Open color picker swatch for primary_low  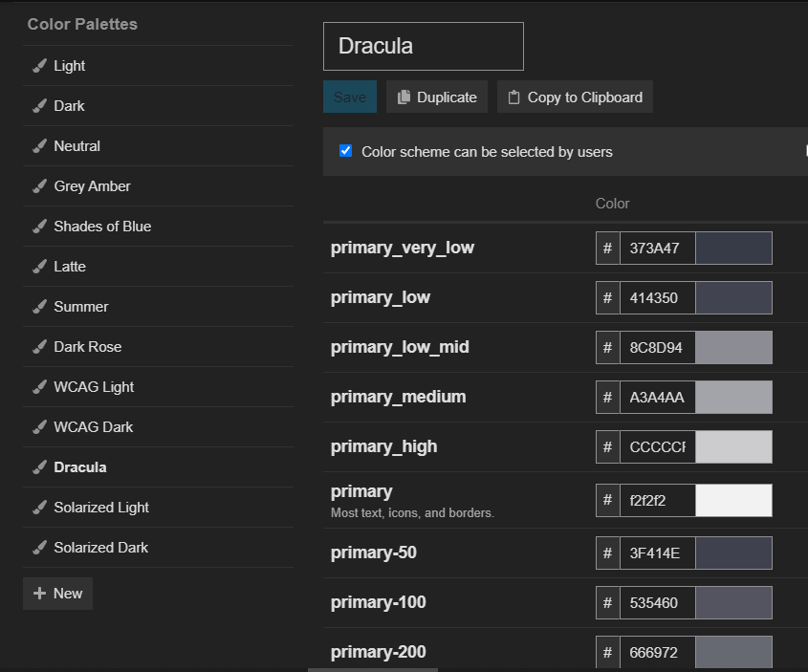pos(733,297)
